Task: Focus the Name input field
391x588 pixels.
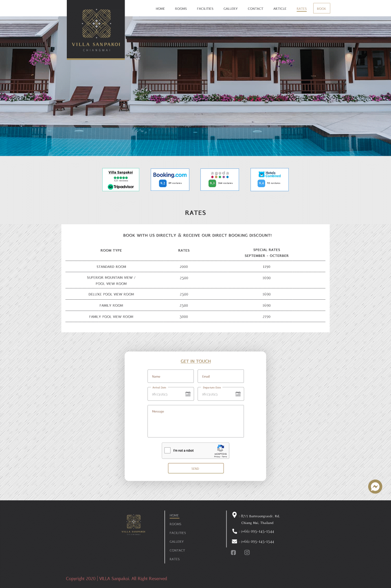Action: click(x=170, y=376)
